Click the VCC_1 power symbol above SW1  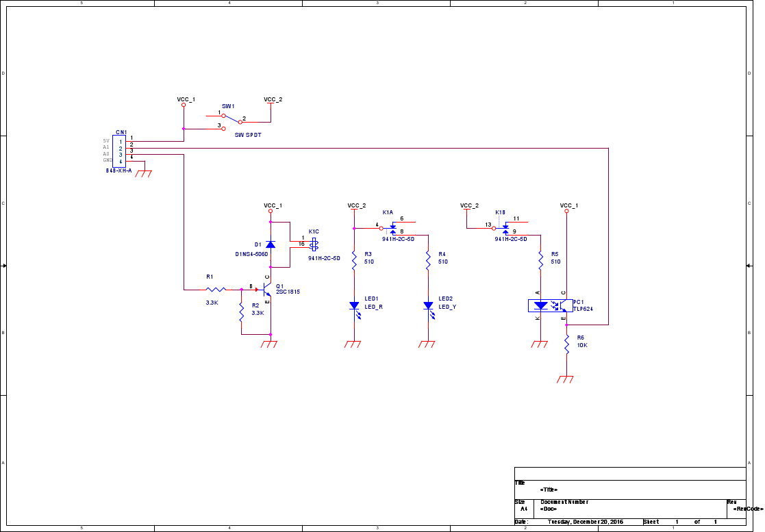[x=184, y=103]
